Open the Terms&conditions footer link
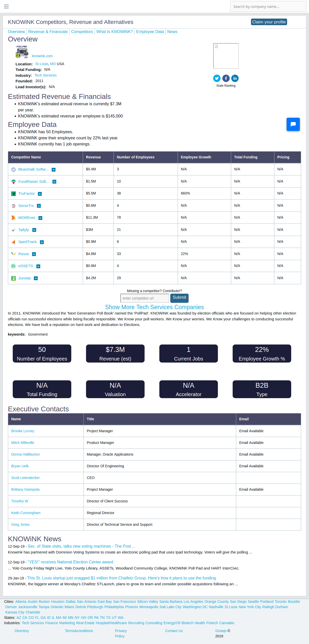 click(79, 631)
